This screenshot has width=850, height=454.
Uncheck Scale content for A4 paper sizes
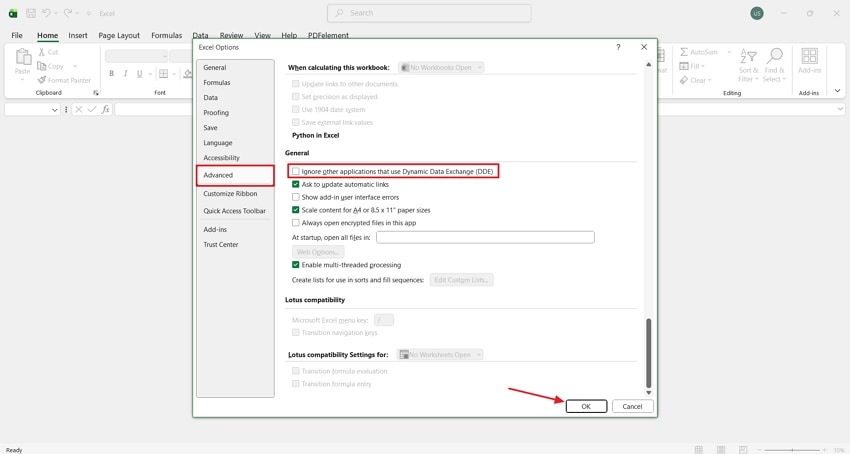[x=295, y=210]
